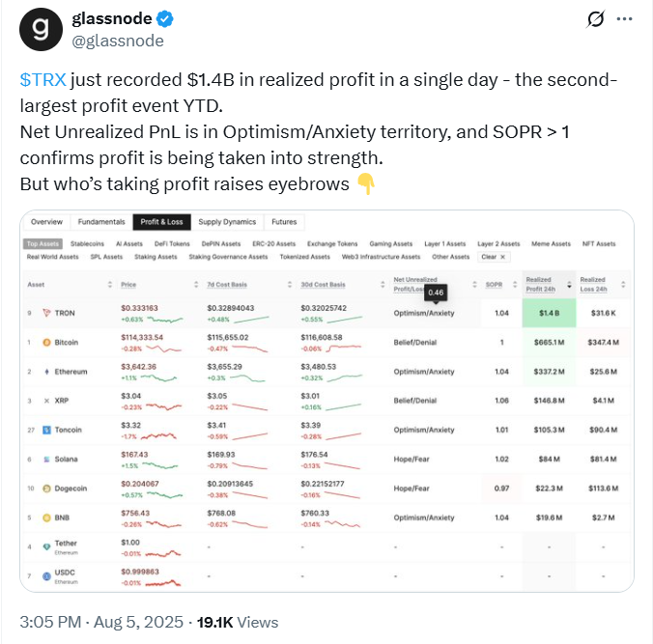Sort by Realized Profit 24h column

[570, 285]
